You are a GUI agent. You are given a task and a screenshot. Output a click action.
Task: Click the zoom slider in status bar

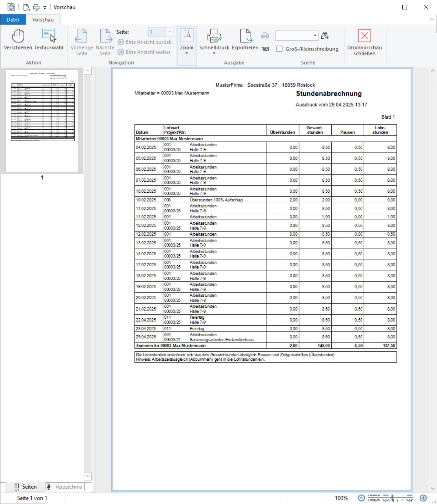tap(393, 498)
